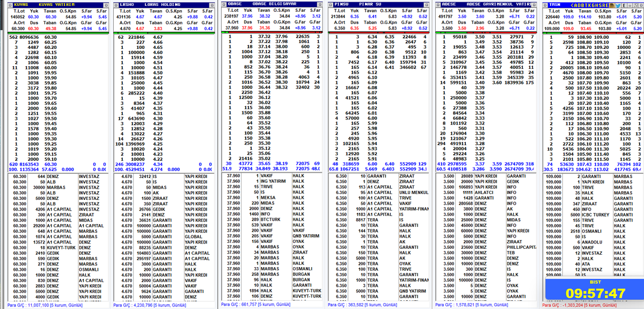Click Tavan price 114.10 in TMSN

click(x=586, y=17)
